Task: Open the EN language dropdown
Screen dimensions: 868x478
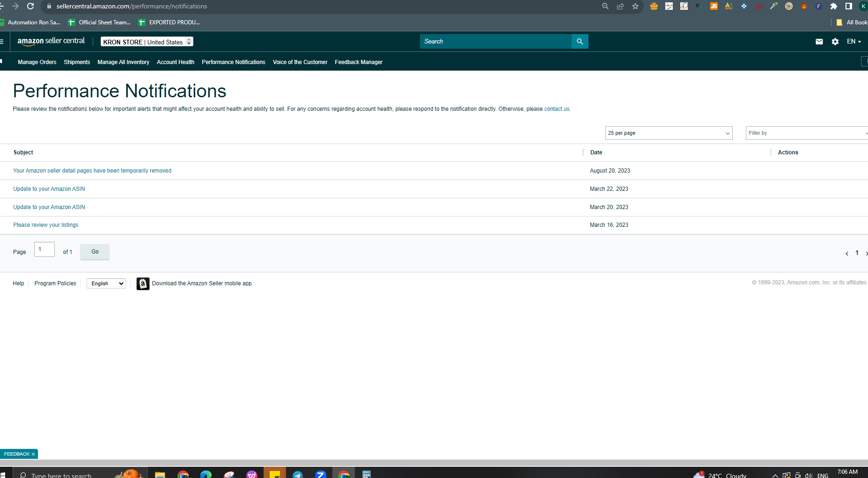Action: 854,42
